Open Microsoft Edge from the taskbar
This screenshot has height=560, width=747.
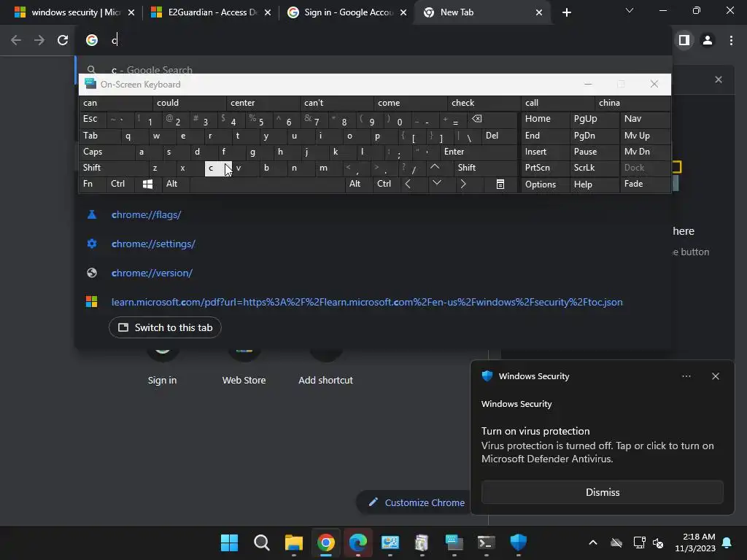pos(357,542)
